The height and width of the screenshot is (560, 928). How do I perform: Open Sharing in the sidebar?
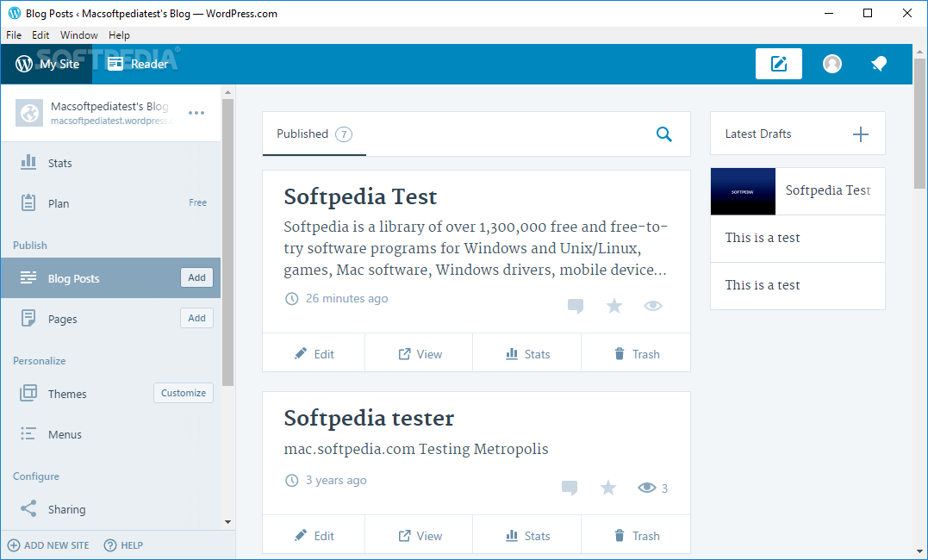pos(110,509)
